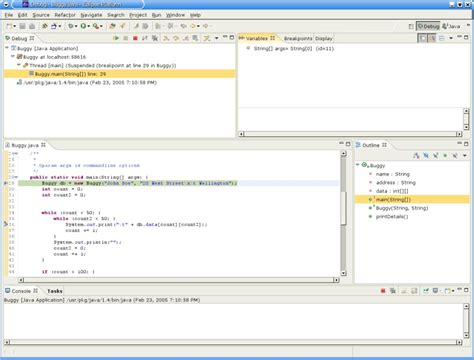This screenshot has height=360, width=474.
Task: Toggle Sort alphabetically in Outline view
Action: (416, 156)
